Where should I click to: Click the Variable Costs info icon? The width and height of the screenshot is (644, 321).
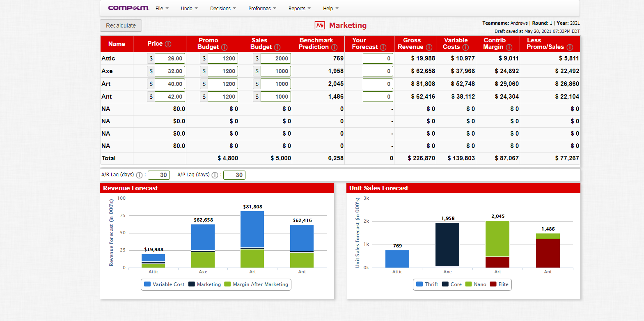tap(465, 47)
